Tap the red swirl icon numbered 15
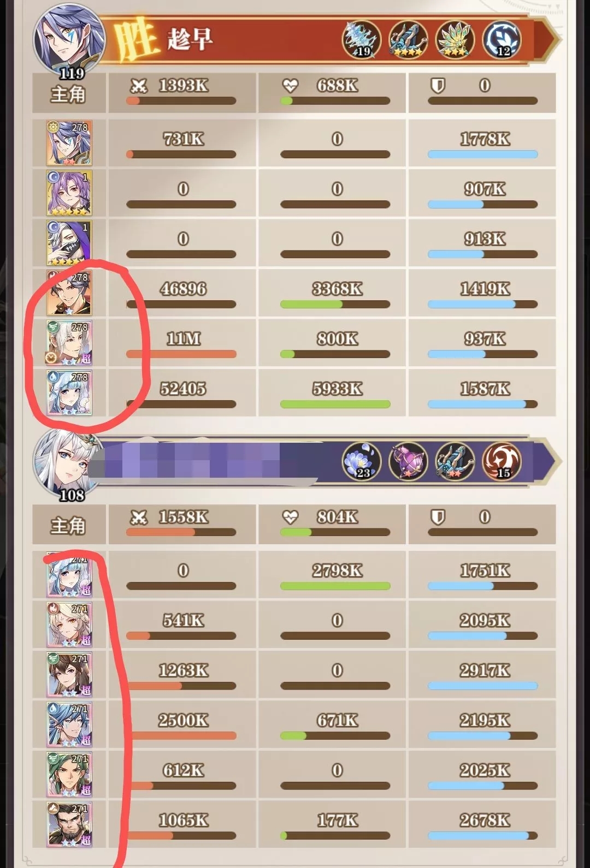The image size is (590, 868). [501, 461]
